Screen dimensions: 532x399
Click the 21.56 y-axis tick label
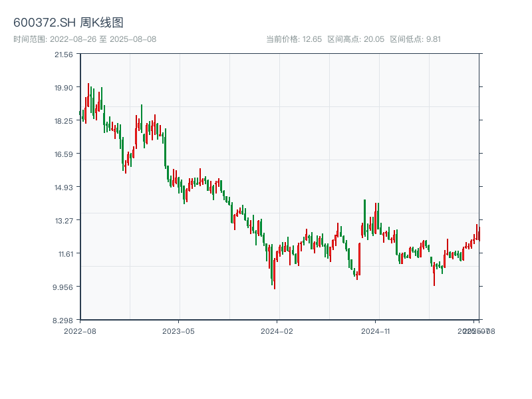[64, 55]
